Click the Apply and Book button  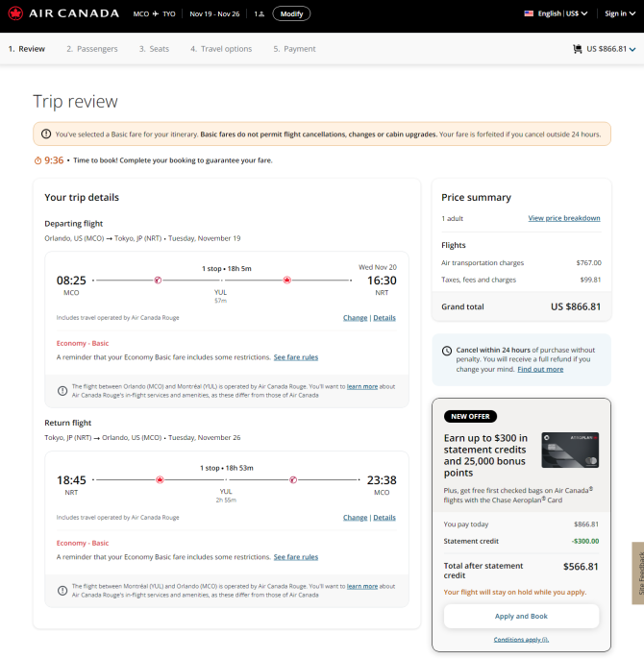(521, 616)
